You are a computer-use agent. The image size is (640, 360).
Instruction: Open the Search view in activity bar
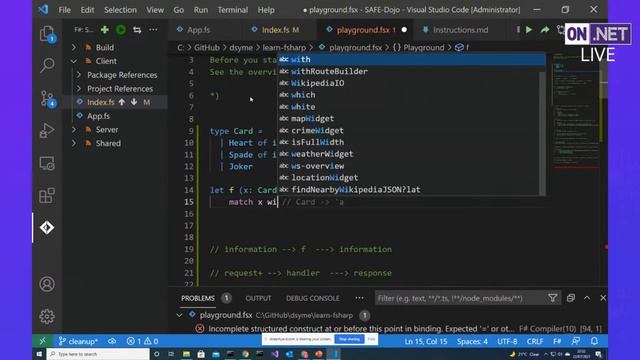click(47, 65)
